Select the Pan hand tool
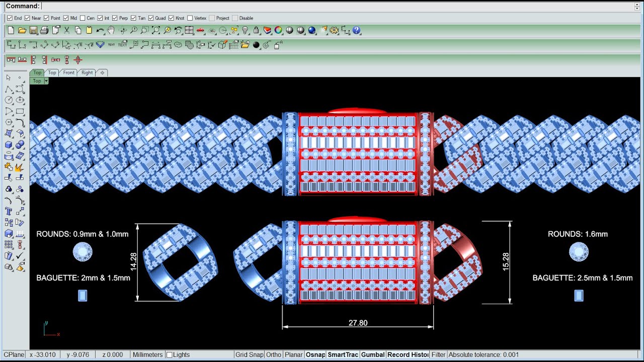Image resolution: width=644 pixels, height=362 pixels. (111, 30)
